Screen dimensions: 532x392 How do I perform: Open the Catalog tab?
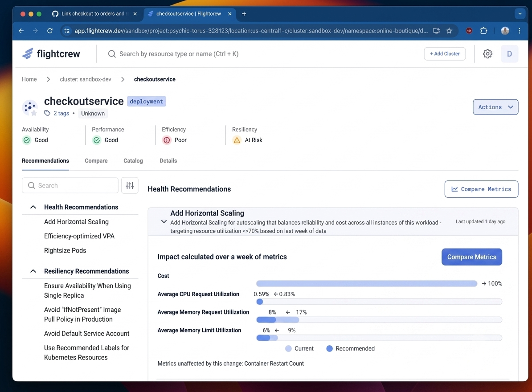pos(133,161)
